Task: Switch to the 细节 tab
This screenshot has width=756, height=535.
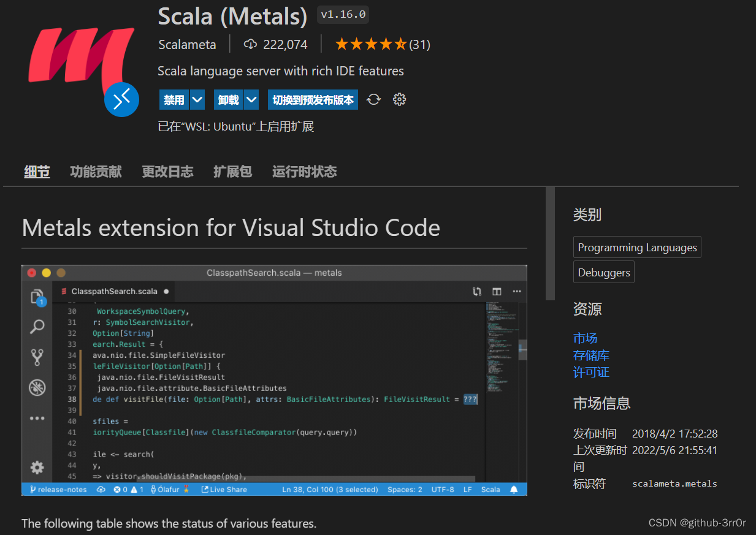Action: coord(37,172)
